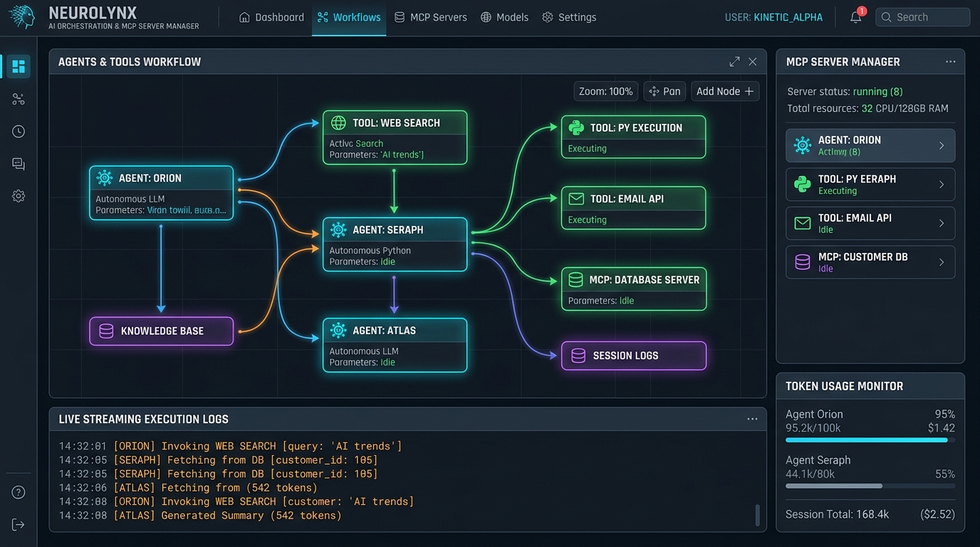Open the chat messages icon in left sidebar
Image resolution: width=980 pixels, height=547 pixels.
[19, 164]
